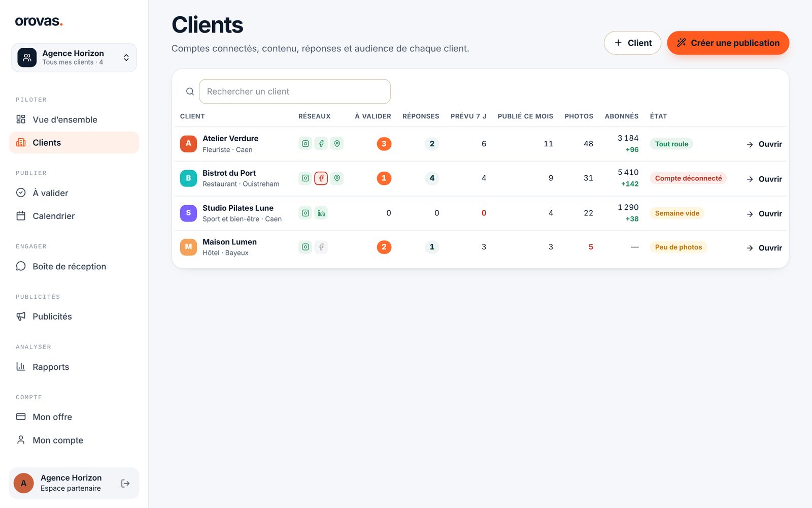Click the purple S avatar of Studio Pilates Lune
This screenshot has width=812, height=508.
188,213
